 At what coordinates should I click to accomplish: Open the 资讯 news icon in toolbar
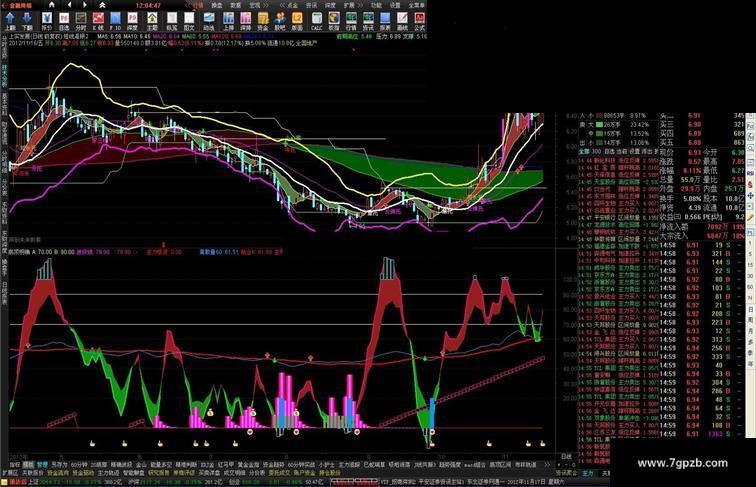tap(368, 19)
